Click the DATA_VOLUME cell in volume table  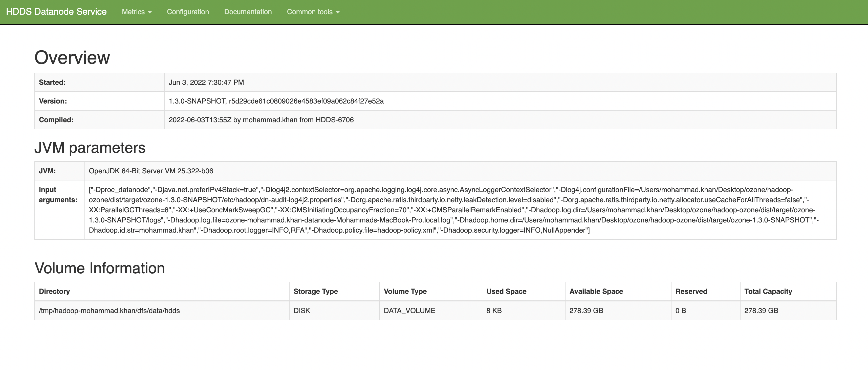point(409,311)
